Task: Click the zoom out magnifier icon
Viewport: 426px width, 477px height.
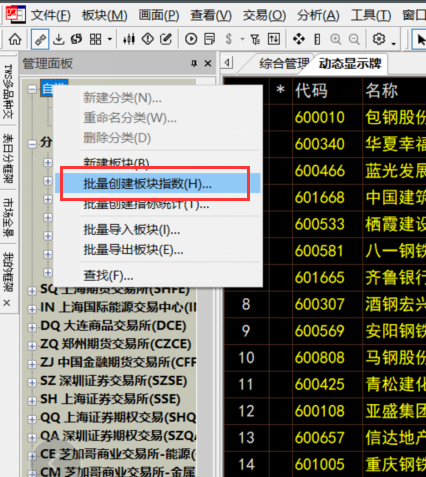Action: (354, 39)
